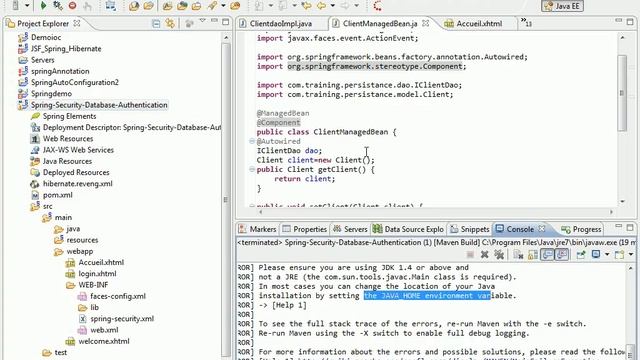Run the application with the green play button
Image resolution: width=640 pixels, height=360 pixels.
(x=43, y=5)
